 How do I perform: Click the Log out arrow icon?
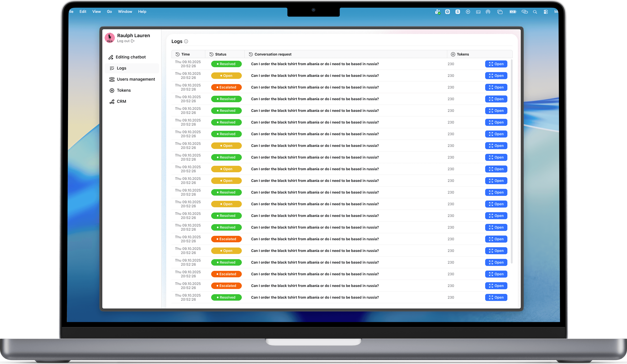coord(133,41)
